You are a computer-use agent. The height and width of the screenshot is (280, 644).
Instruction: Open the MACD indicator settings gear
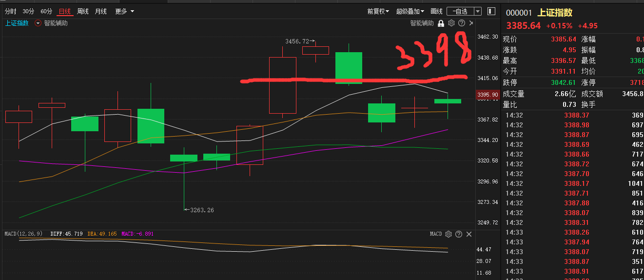pos(449,234)
